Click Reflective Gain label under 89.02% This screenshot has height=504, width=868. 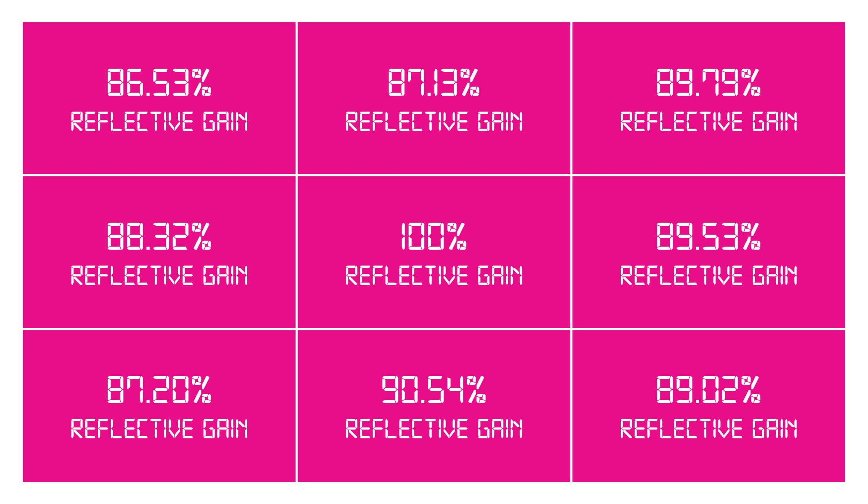tap(708, 429)
